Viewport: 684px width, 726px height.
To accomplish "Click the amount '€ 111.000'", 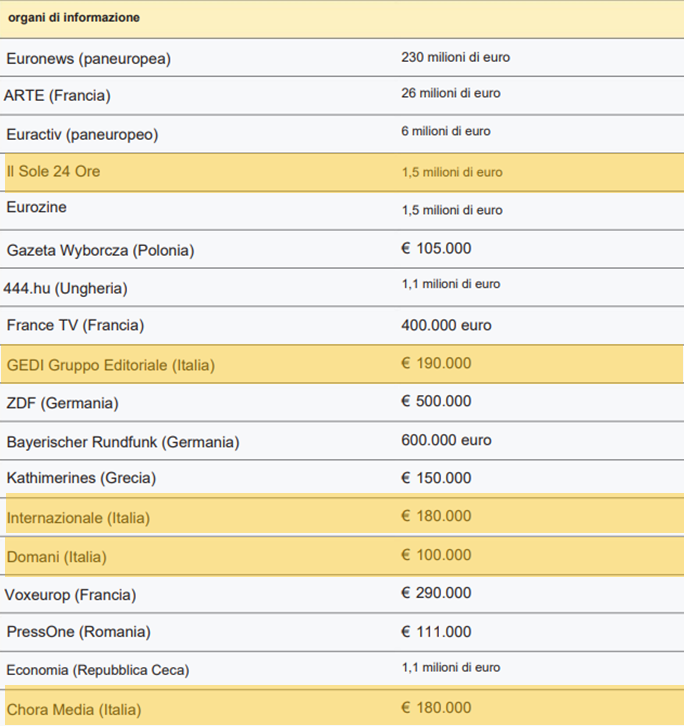I will coord(436,632).
